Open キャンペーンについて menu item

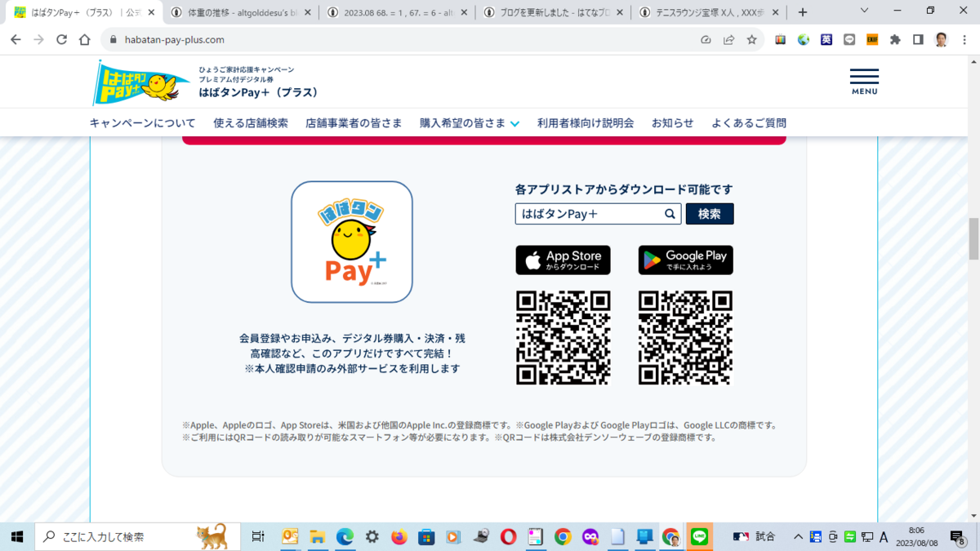tap(143, 123)
